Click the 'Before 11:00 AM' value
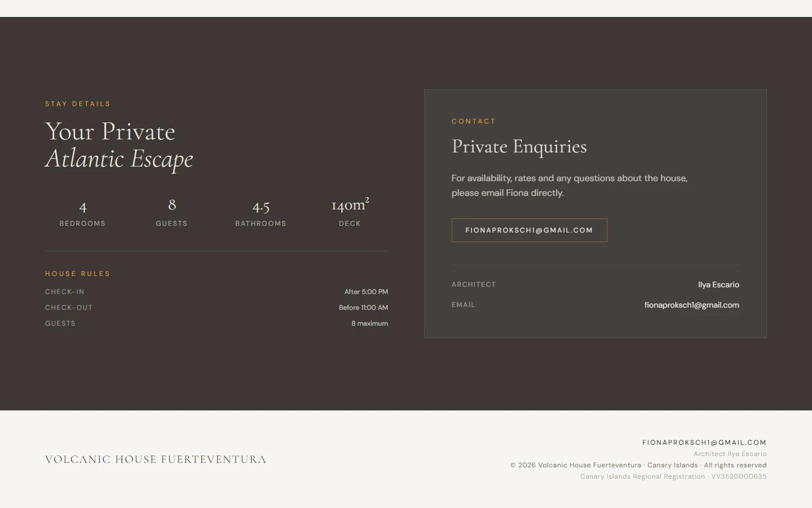Screen dimensions: 812x508 (363, 308)
